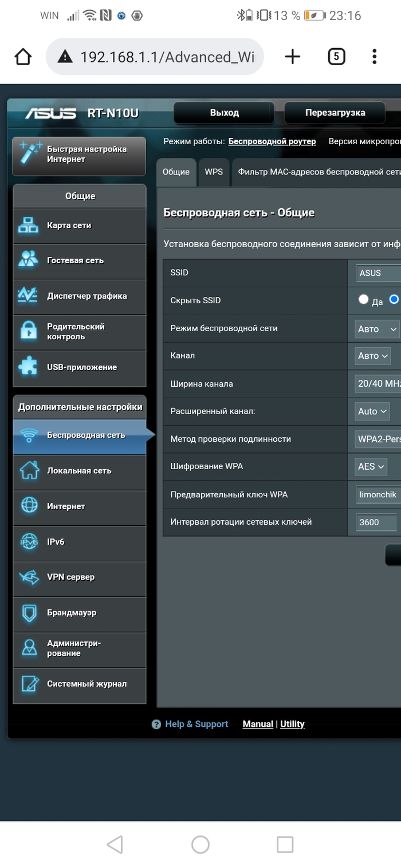Click the administration user icon
Viewport: 401px width, 868px height.
[x=29, y=648]
